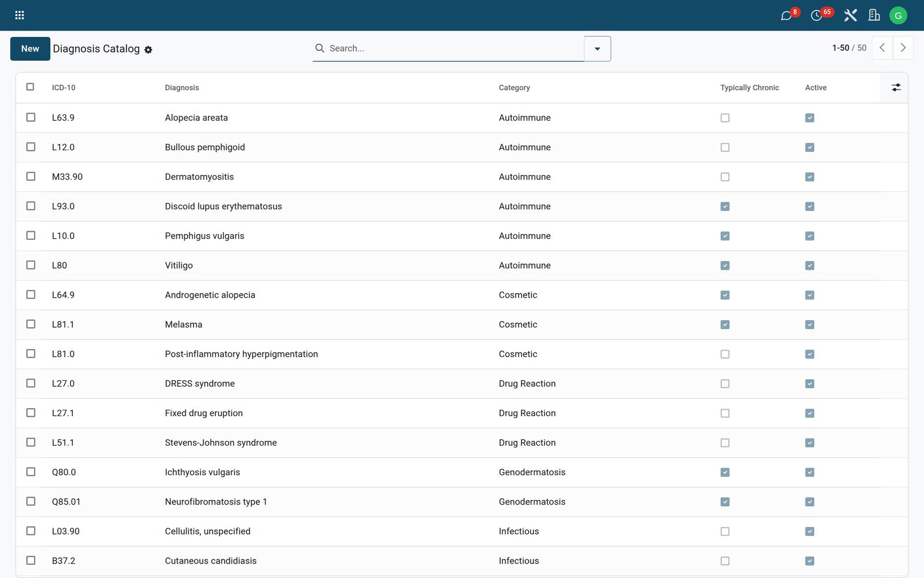
Task: Open the activities clock icon
Action: pos(817,16)
